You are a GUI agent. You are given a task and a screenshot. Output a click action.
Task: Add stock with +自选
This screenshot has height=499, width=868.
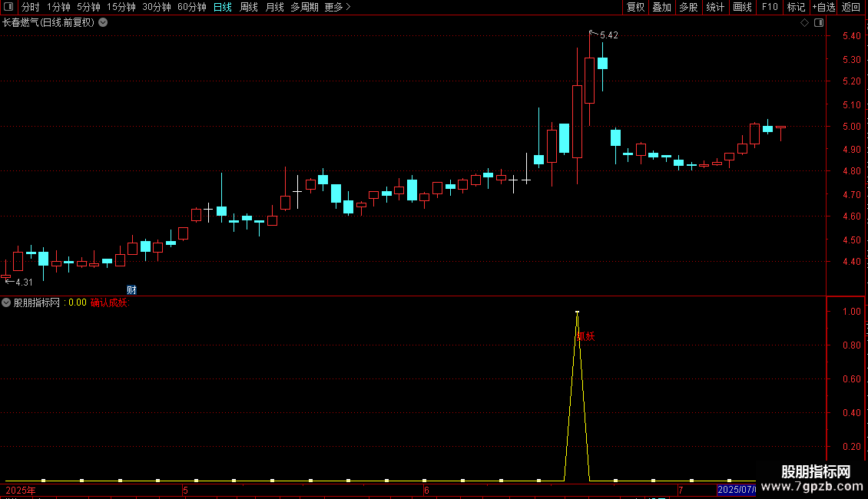[x=823, y=7]
